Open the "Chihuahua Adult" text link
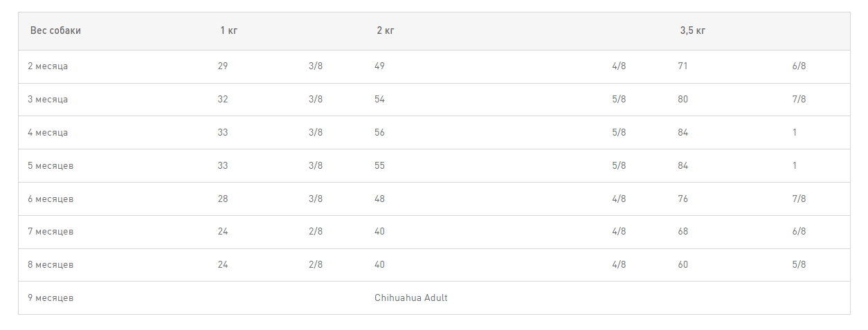 coord(411,298)
